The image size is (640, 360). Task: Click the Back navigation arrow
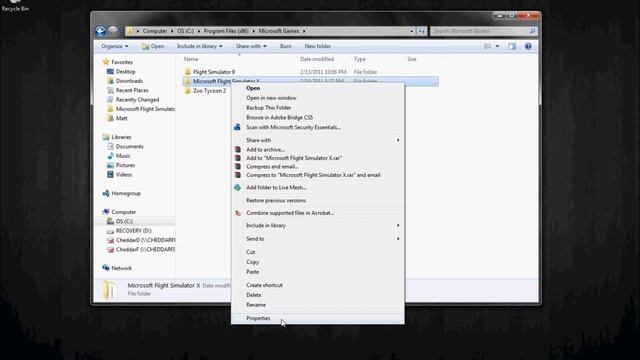(x=100, y=31)
